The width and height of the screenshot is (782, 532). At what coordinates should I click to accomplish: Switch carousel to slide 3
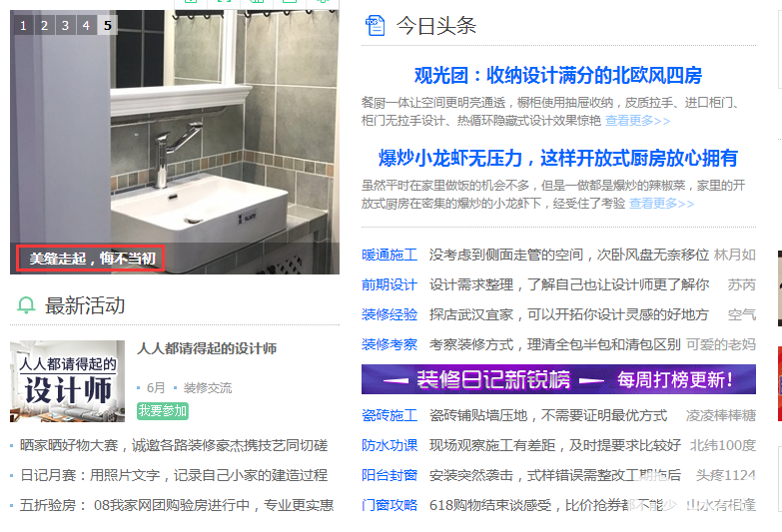click(65, 25)
